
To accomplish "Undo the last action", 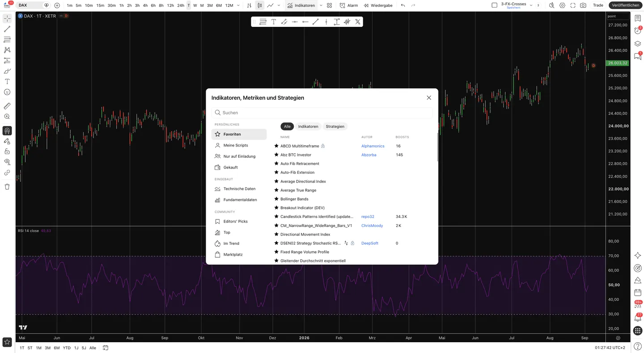I will (403, 5).
